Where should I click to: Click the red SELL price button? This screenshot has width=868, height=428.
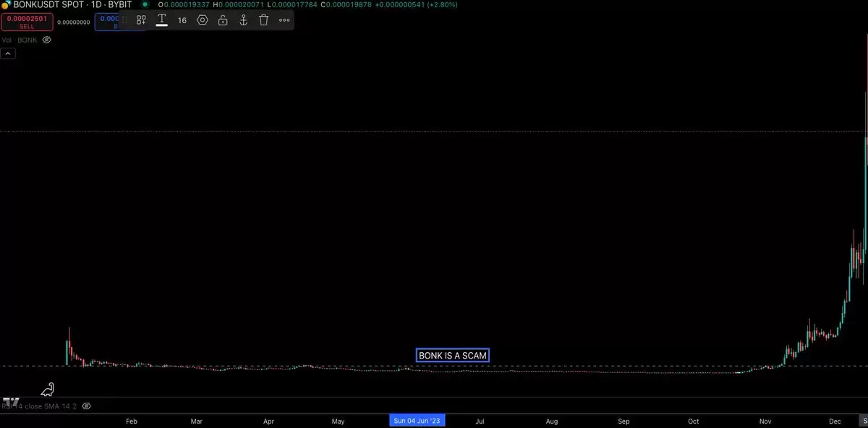27,22
